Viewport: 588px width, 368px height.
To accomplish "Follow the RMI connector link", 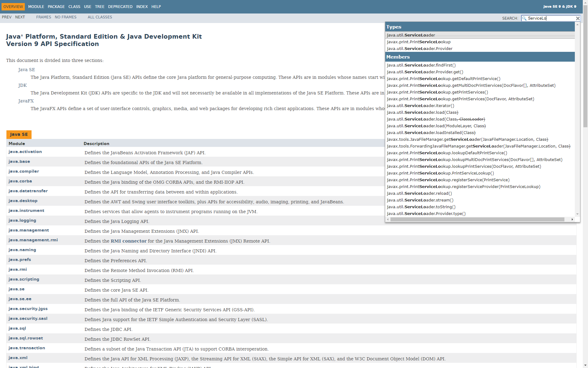I will tap(129, 241).
